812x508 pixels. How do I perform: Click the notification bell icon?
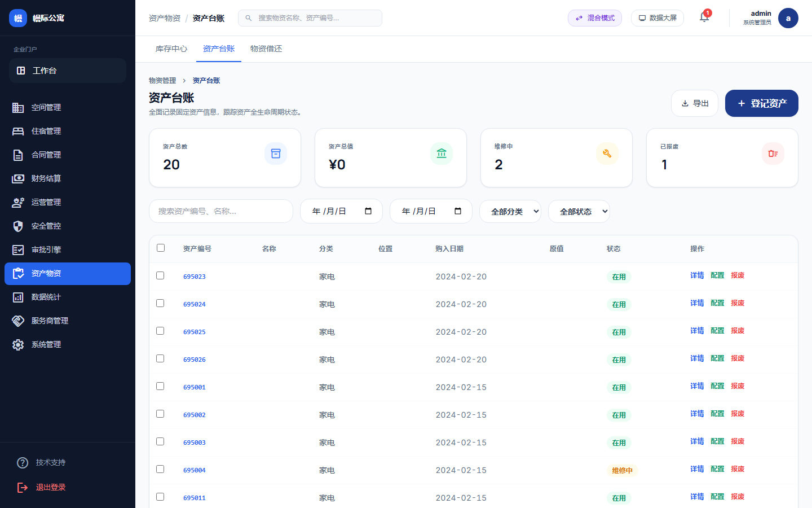point(704,17)
